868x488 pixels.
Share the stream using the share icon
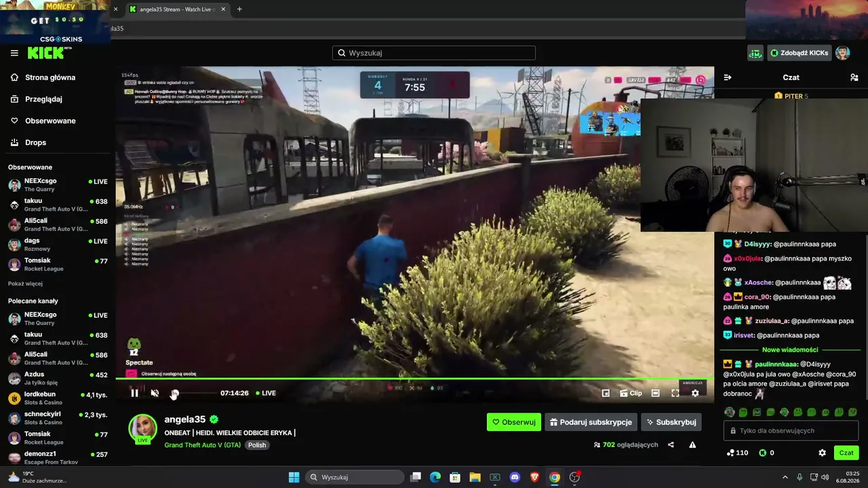671,445
